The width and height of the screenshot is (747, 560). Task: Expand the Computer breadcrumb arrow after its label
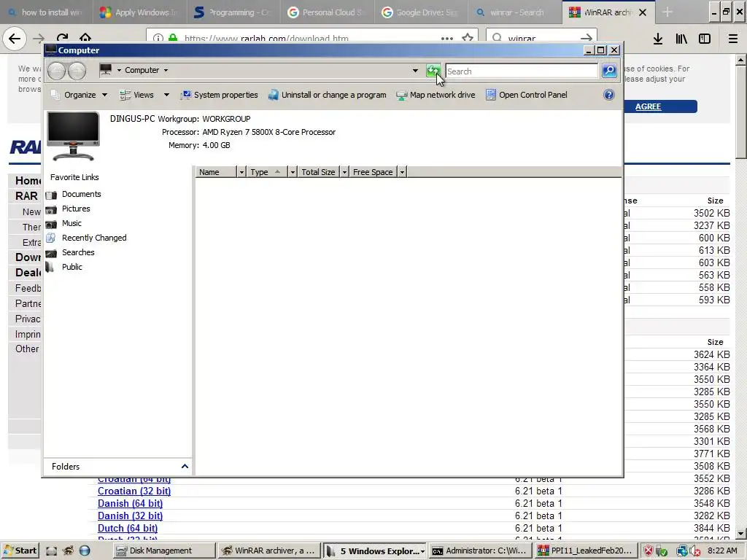point(166,70)
